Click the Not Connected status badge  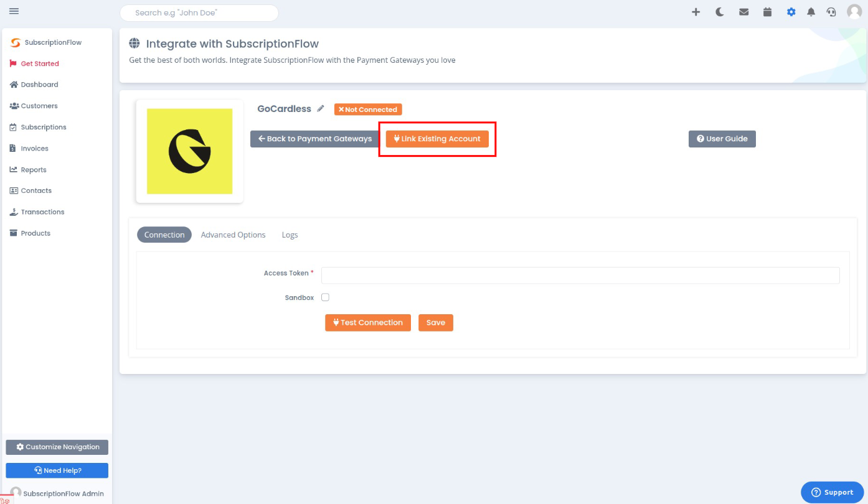pyautogui.click(x=368, y=110)
